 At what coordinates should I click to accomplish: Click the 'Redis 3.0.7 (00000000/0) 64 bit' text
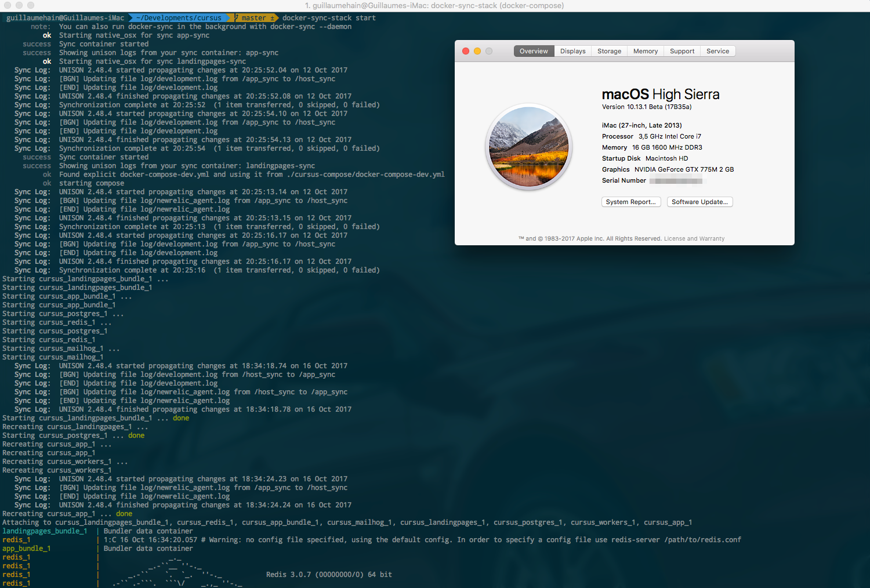[x=329, y=575]
